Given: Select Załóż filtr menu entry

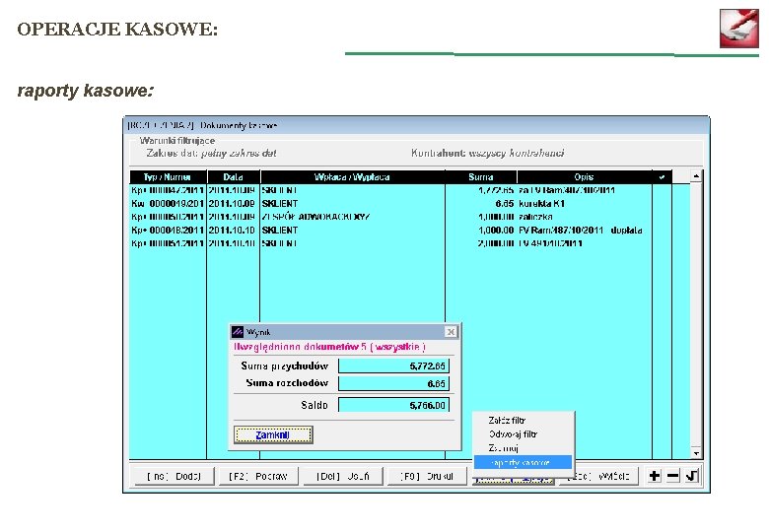Looking at the screenshot, I should (523, 421).
